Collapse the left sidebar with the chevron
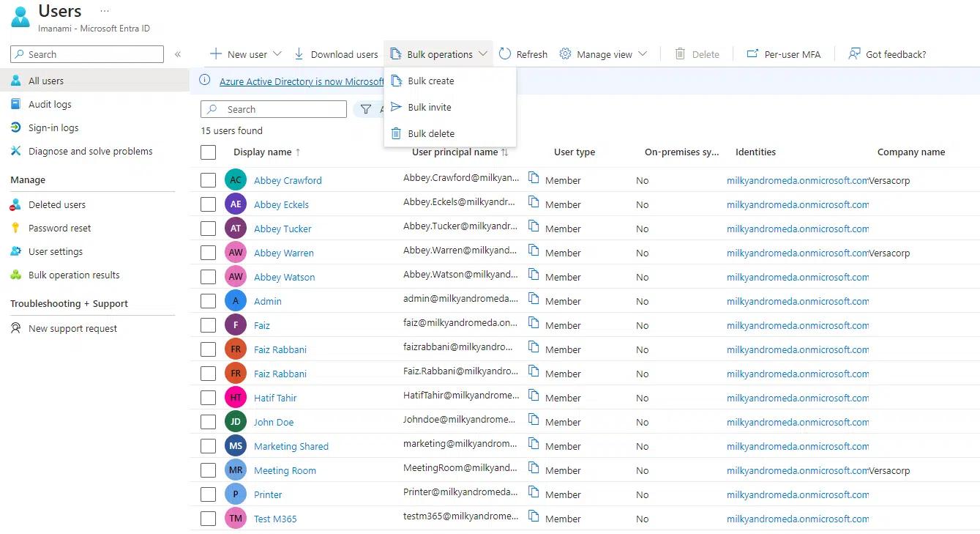Image resolution: width=980 pixels, height=534 pixels. 178,53
